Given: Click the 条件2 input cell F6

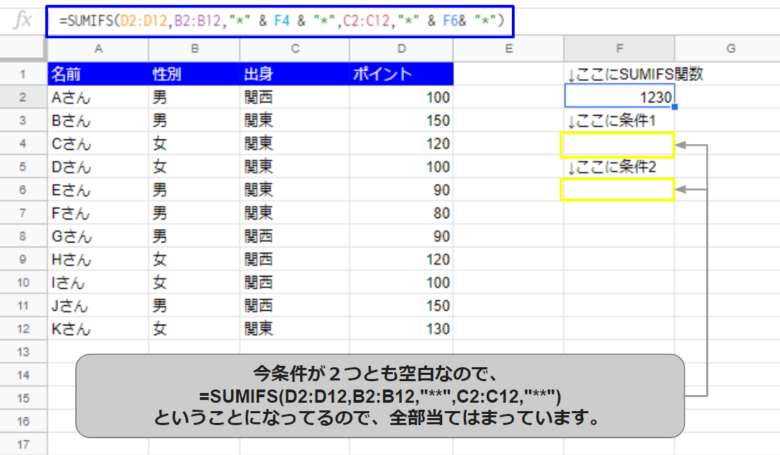Looking at the screenshot, I should coord(617,189).
